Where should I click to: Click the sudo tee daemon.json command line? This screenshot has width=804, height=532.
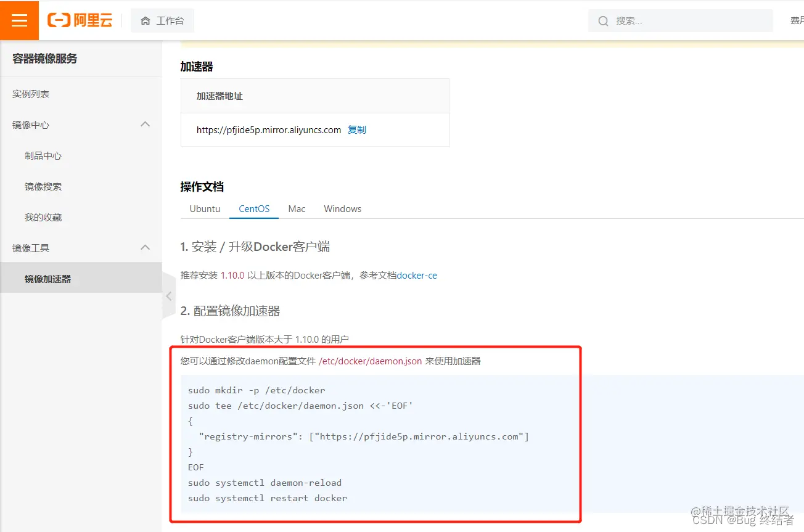click(x=300, y=406)
